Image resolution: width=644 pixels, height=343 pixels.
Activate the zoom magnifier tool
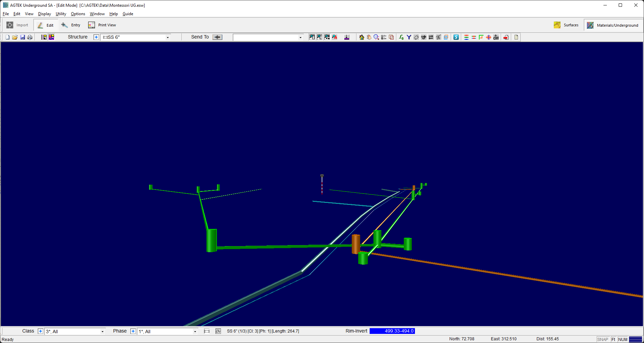(x=376, y=37)
